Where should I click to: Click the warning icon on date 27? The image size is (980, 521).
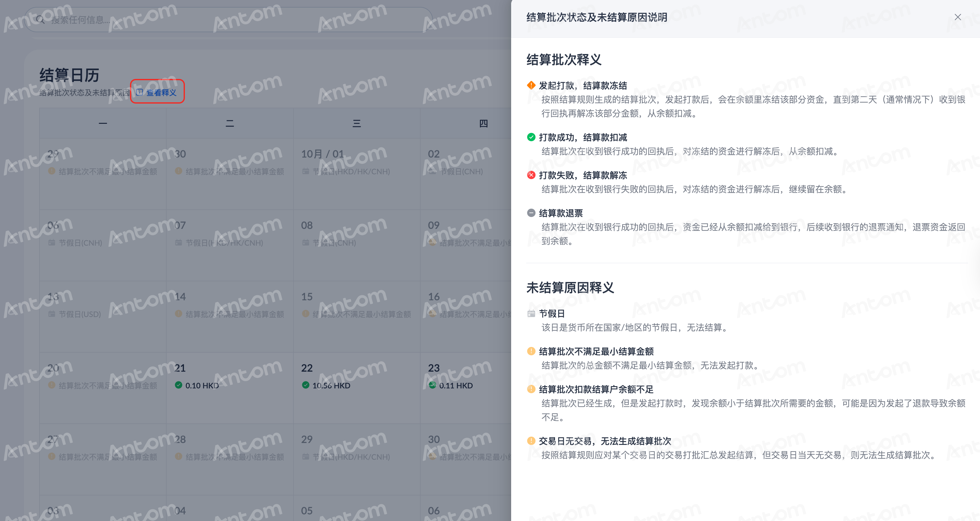pyautogui.click(x=52, y=456)
